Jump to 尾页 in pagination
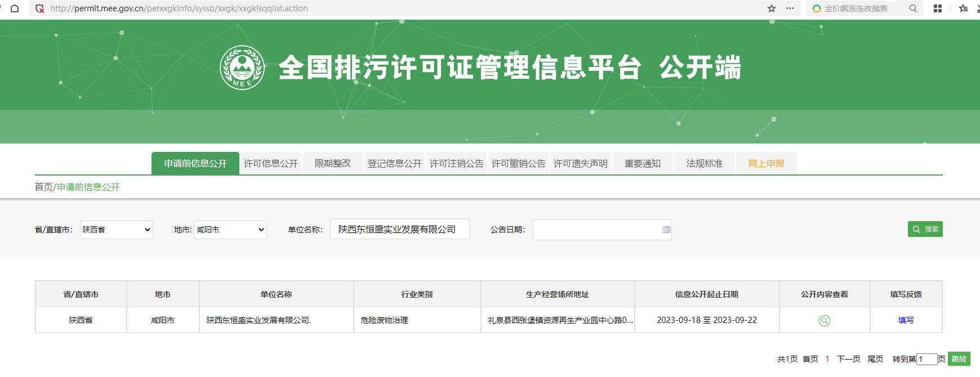Screen dimensions: 980x377 click(875, 359)
